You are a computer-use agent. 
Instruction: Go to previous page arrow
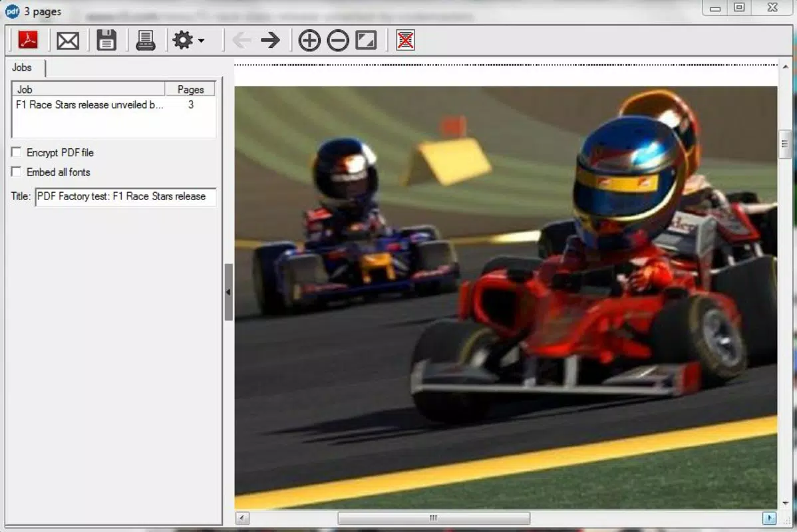[x=241, y=40]
